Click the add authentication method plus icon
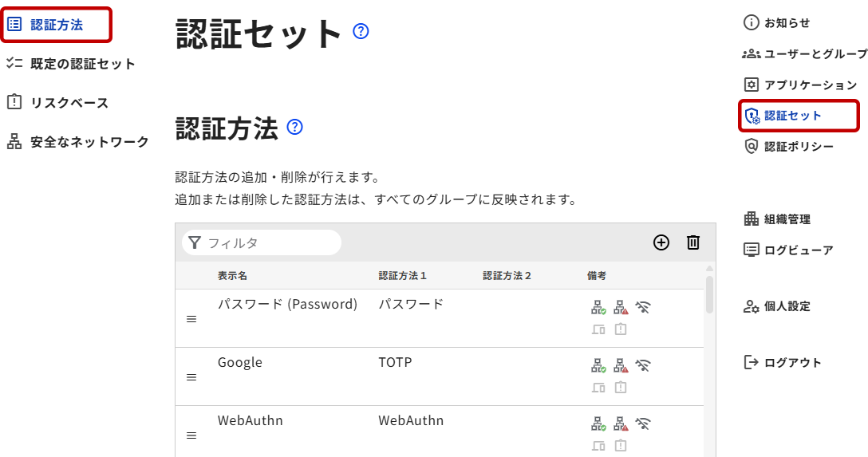Image resolution: width=868 pixels, height=457 pixels. (x=661, y=242)
